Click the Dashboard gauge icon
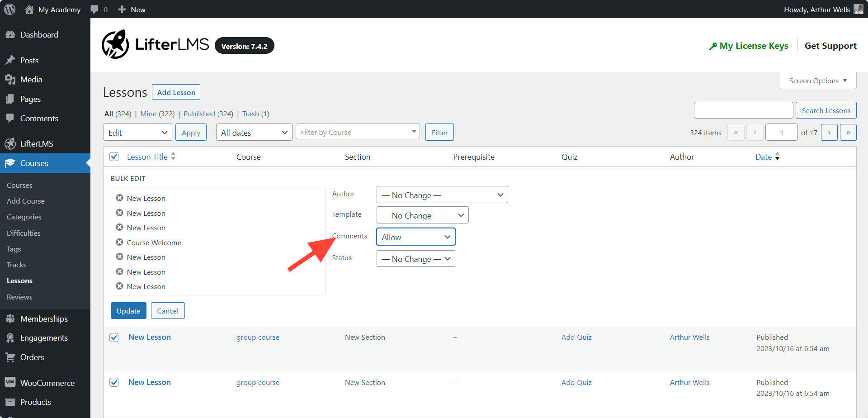This screenshot has width=868, height=418. 10,35
